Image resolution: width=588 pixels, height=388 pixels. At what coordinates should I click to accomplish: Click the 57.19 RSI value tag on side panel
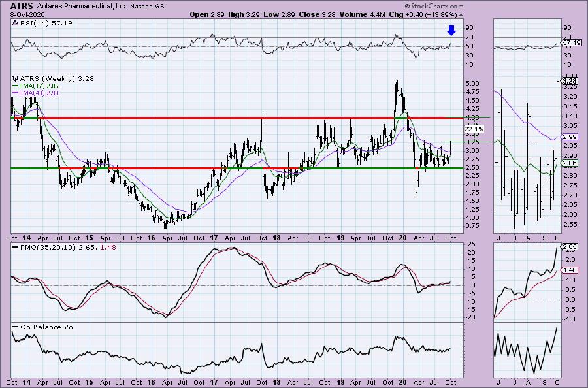tap(572, 43)
